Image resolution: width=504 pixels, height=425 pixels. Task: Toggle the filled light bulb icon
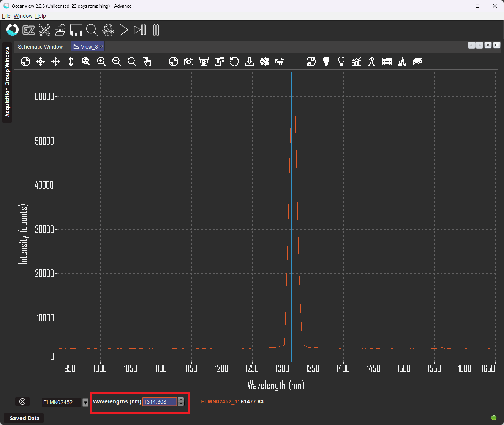point(326,61)
